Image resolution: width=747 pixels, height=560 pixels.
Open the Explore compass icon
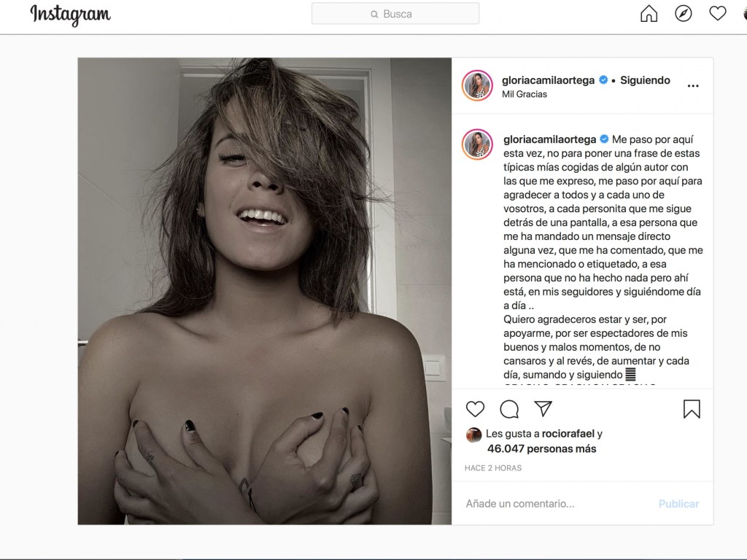click(683, 14)
